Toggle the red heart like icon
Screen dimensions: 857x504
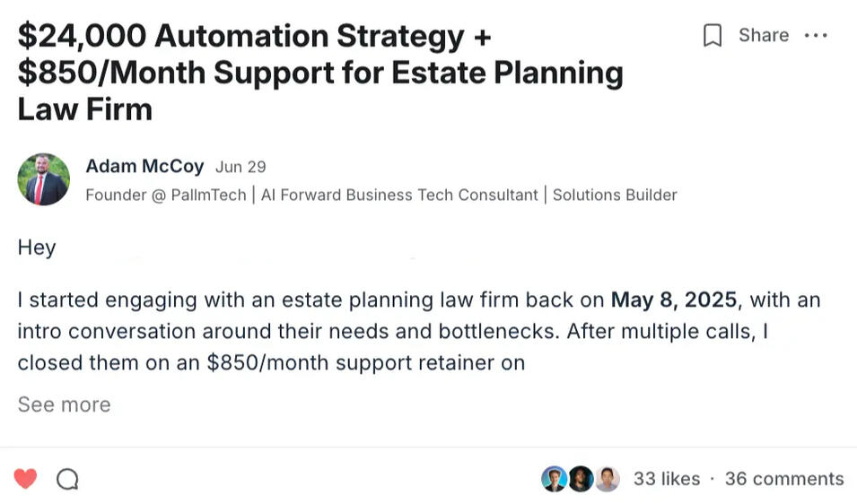26,479
